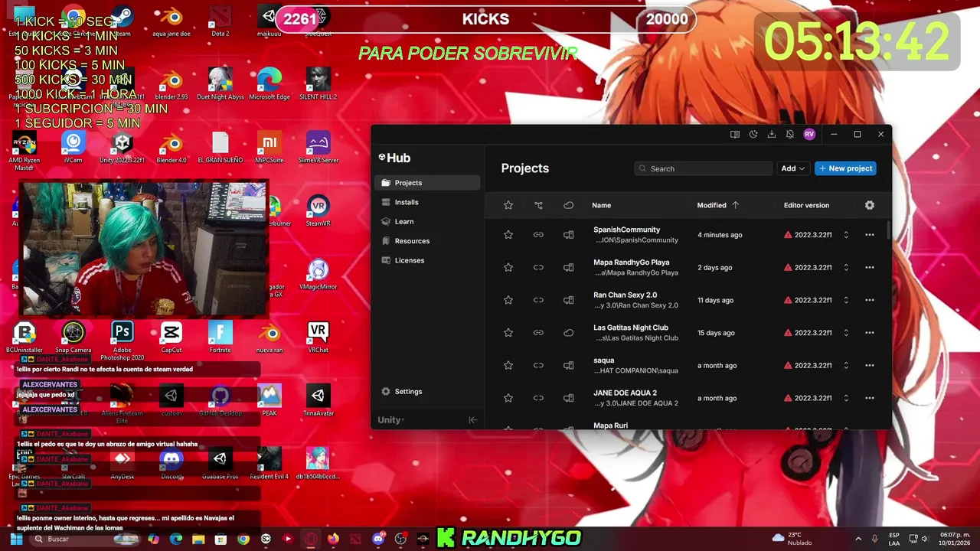Open the editor version selector for saqua
This screenshot has width=980, height=551.
(x=846, y=366)
